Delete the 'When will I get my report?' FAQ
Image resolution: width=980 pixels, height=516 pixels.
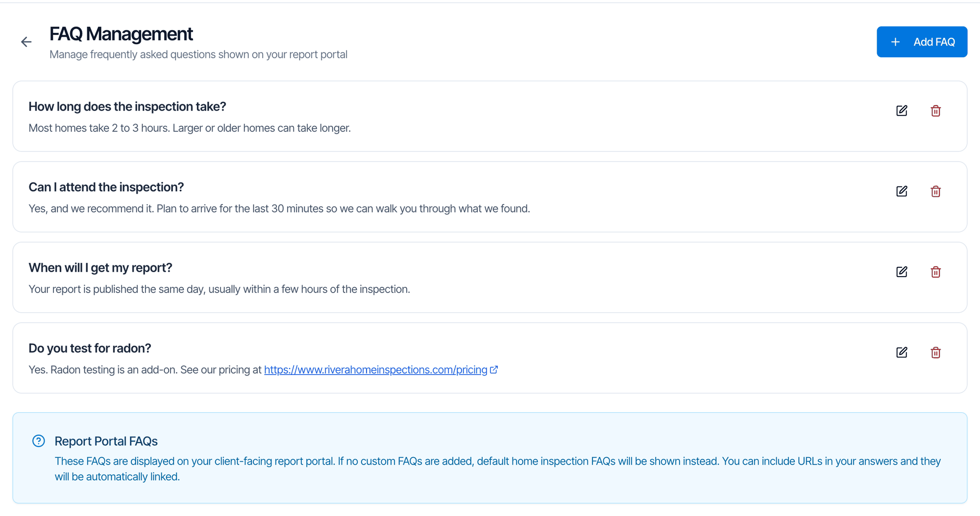click(x=935, y=272)
